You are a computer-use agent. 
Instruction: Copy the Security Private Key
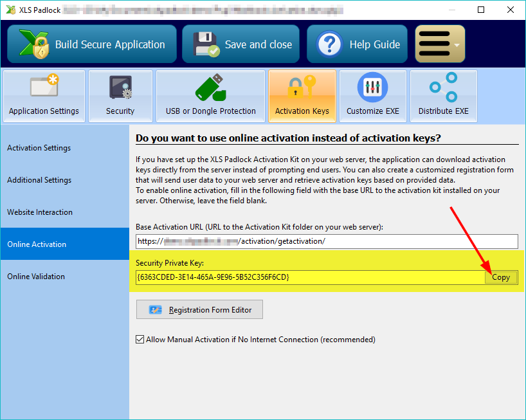pos(500,277)
